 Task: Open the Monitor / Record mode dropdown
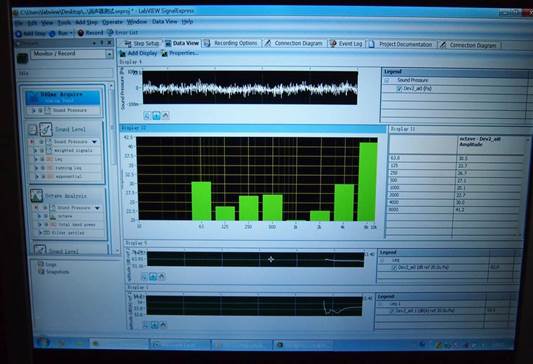pos(109,54)
